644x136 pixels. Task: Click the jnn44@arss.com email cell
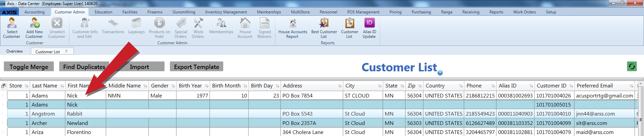click(605, 114)
